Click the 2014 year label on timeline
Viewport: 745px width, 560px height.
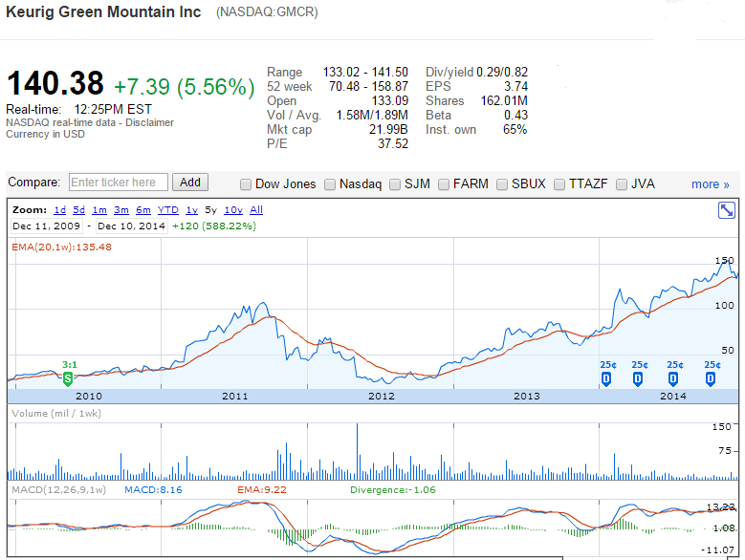673,396
